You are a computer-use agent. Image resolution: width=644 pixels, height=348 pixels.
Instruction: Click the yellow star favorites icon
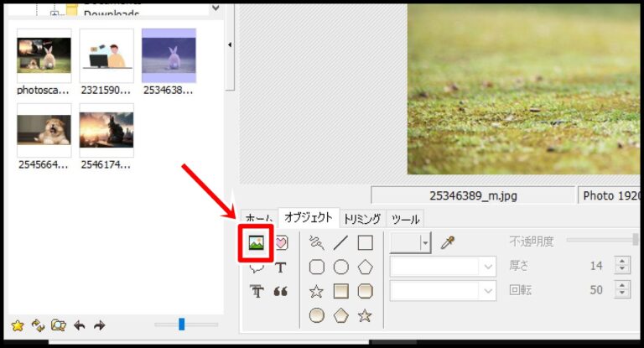tap(18, 326)
